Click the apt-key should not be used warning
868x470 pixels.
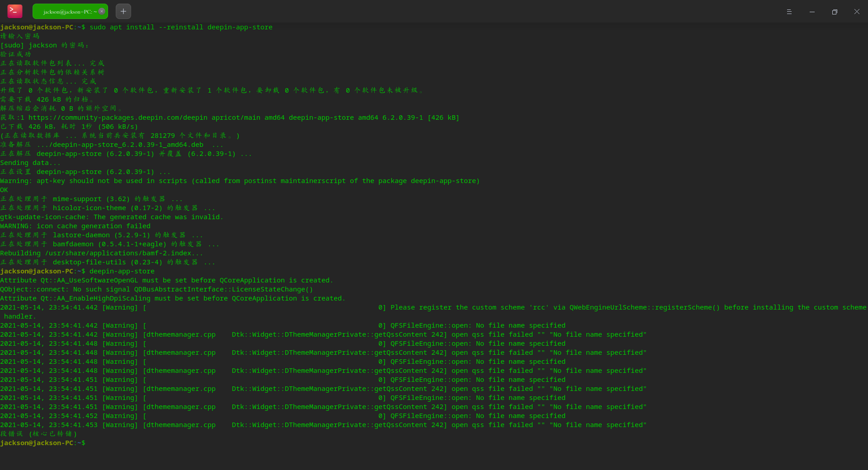pyautogui.click(x=240, y=181)
